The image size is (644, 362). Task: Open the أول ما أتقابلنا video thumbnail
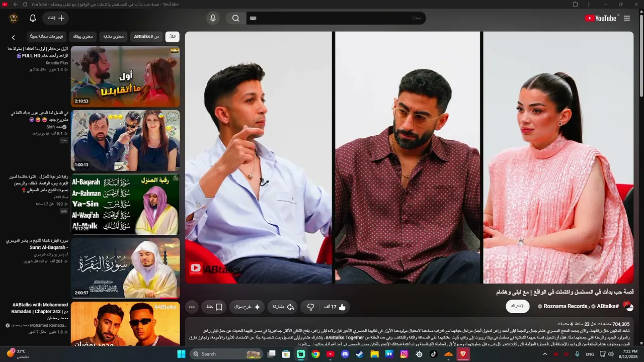pos(125,76)
